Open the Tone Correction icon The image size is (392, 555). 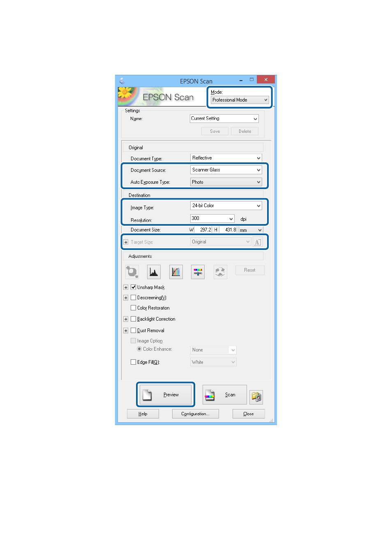click(x=176, y=272)
